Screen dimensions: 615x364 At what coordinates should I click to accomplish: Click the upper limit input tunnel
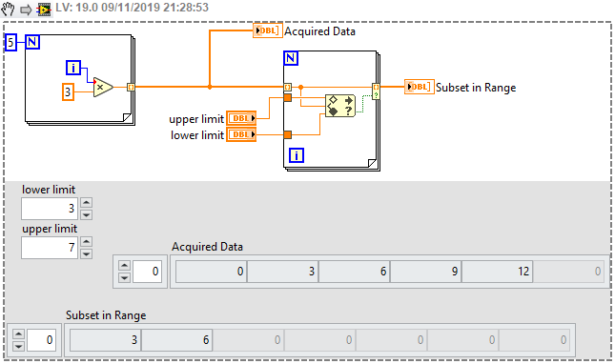288,97
